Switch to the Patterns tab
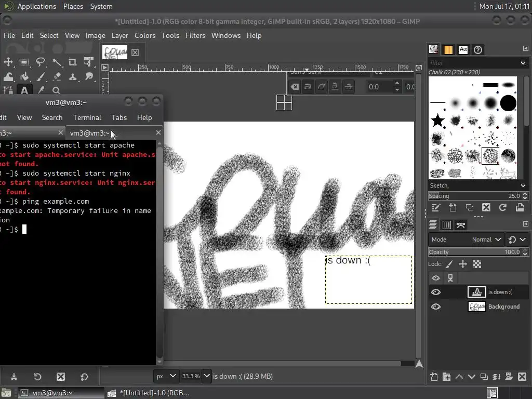The height and width of the screenshot is (399, 532). (x=448, y=49)
